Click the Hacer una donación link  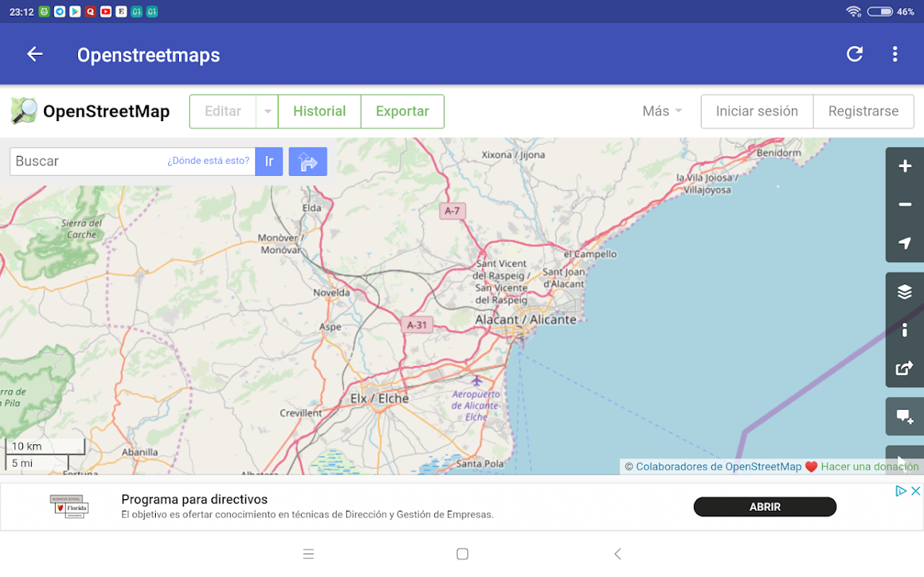coord(870,467)
